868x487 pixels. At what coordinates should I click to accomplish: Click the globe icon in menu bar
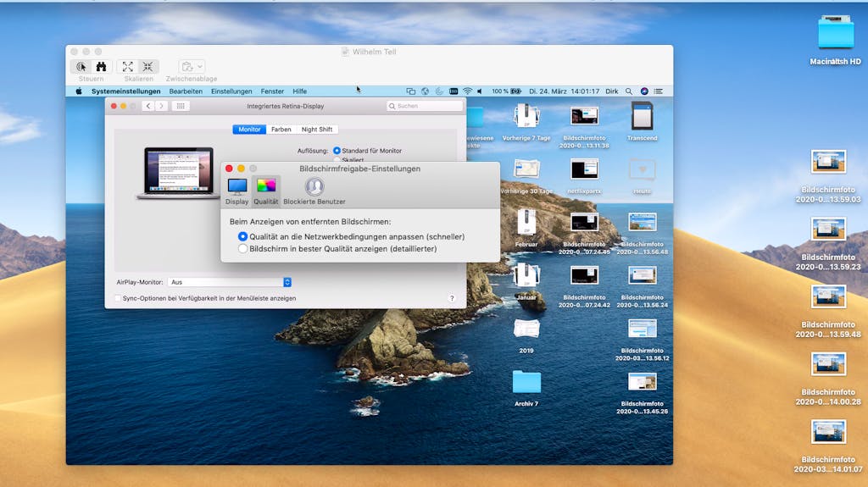pos(426,91)
